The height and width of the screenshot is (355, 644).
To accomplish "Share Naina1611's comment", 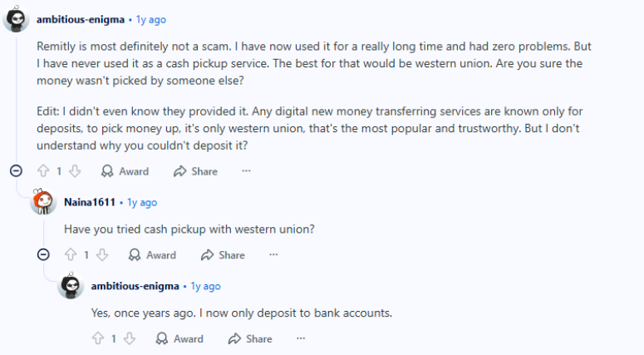I will 223,255.
